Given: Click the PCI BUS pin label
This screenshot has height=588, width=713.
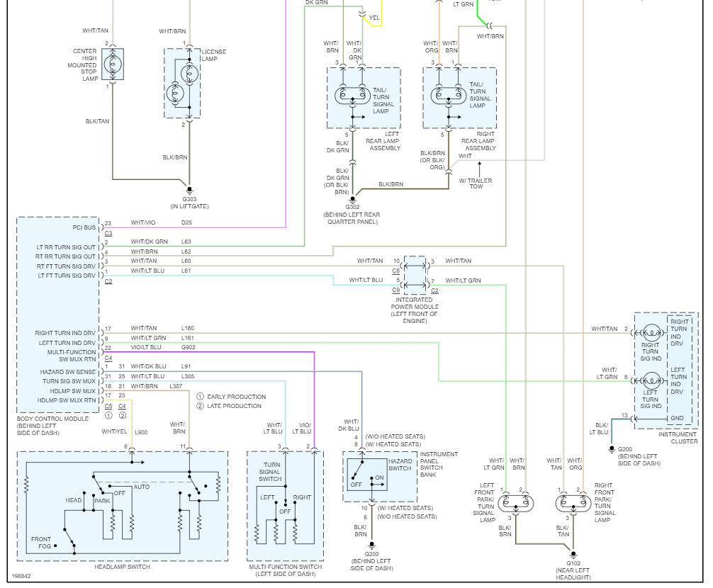Looking at the screenshot, I should click(x=84, y=227).
